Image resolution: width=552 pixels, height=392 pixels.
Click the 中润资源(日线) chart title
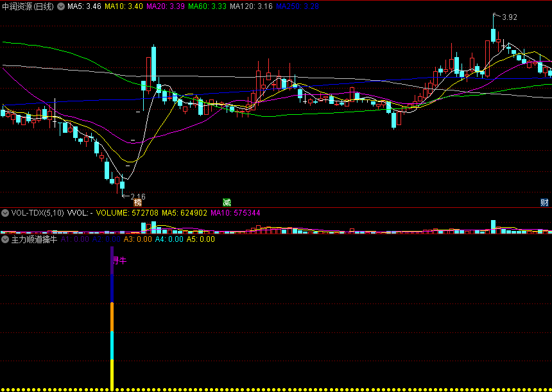click(28, 6)
